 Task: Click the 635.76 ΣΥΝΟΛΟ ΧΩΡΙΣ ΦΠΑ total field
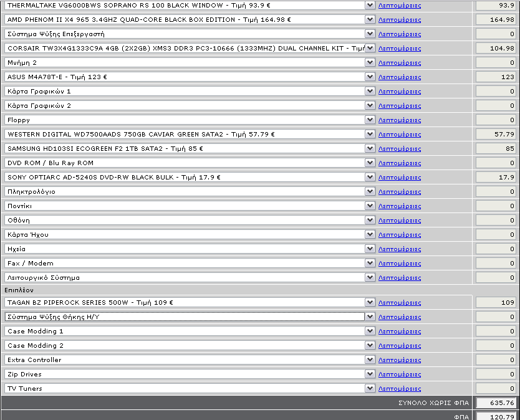tap(496, 403)
